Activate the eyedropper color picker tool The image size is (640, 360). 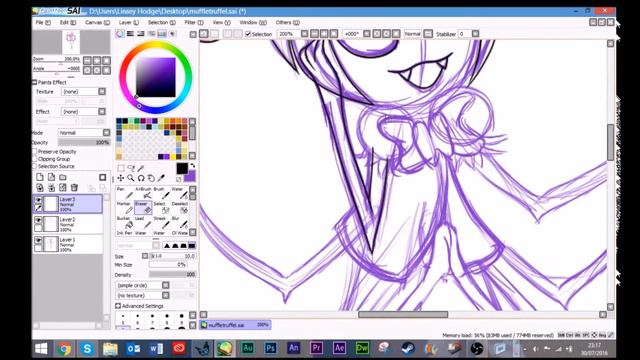pos(161,178)
